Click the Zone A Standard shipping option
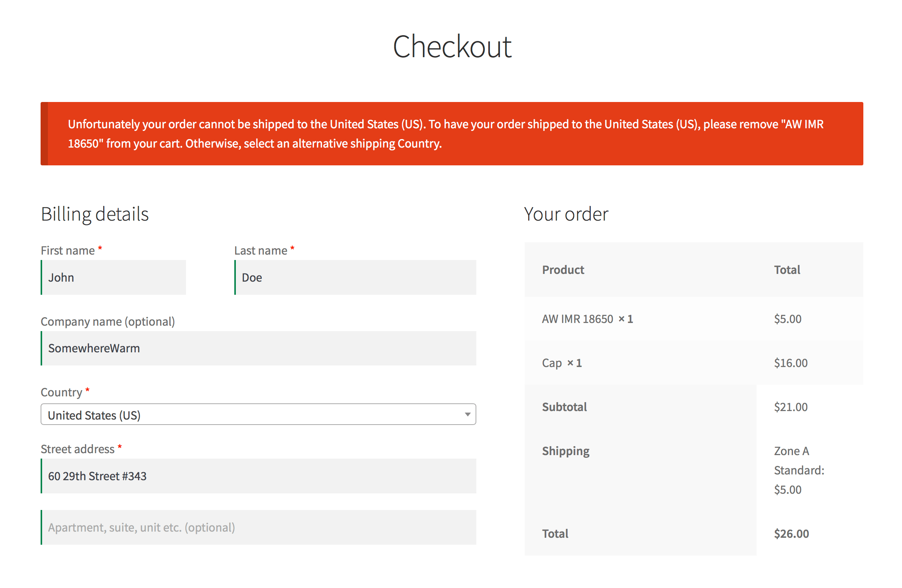The height and width of the screenshot is (588, 902). pyautogui.click(x=799, y=470)
